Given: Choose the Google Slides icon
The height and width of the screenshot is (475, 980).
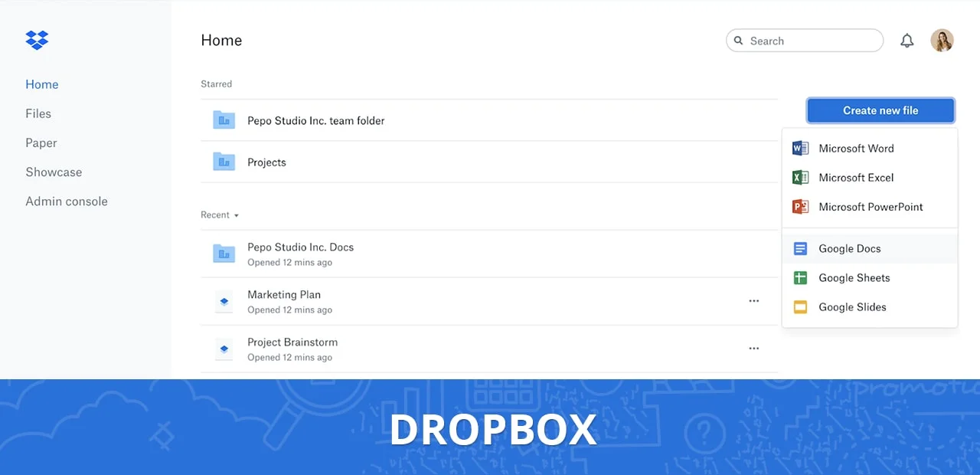Looking at the screenshot, I should coord(799,306).
